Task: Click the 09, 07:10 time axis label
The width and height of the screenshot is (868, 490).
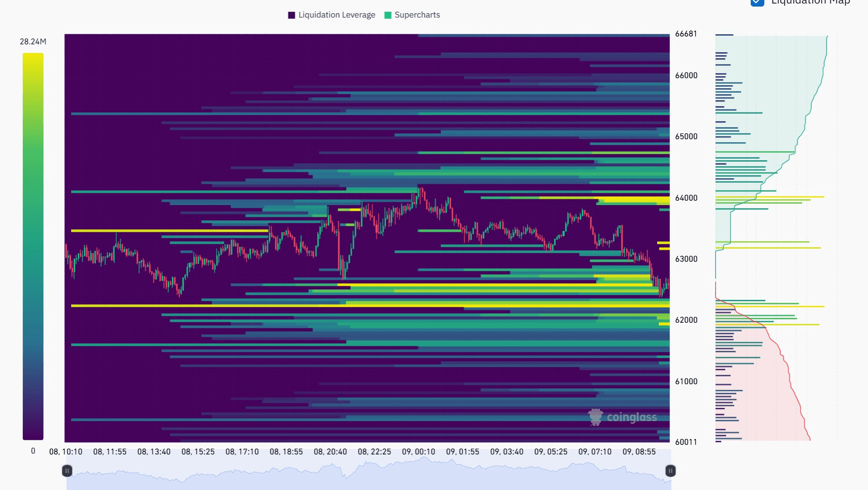Action: click(595, 452)
